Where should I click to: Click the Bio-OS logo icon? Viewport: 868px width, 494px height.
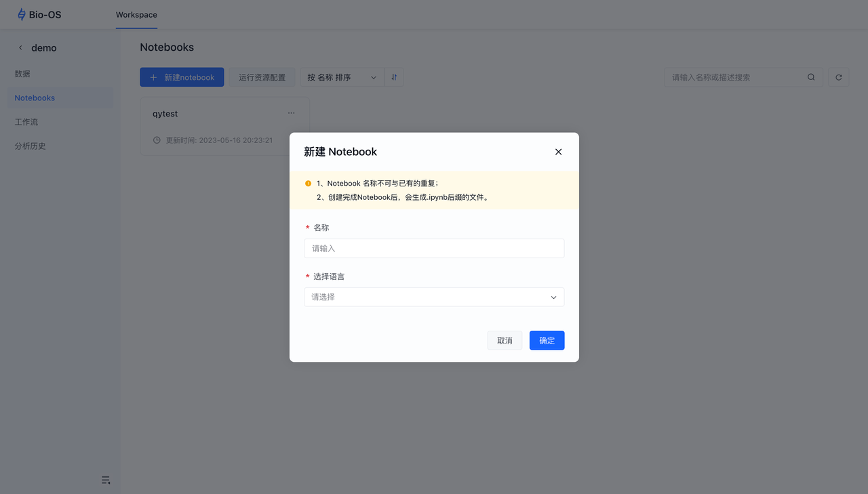tap(22, 14)
